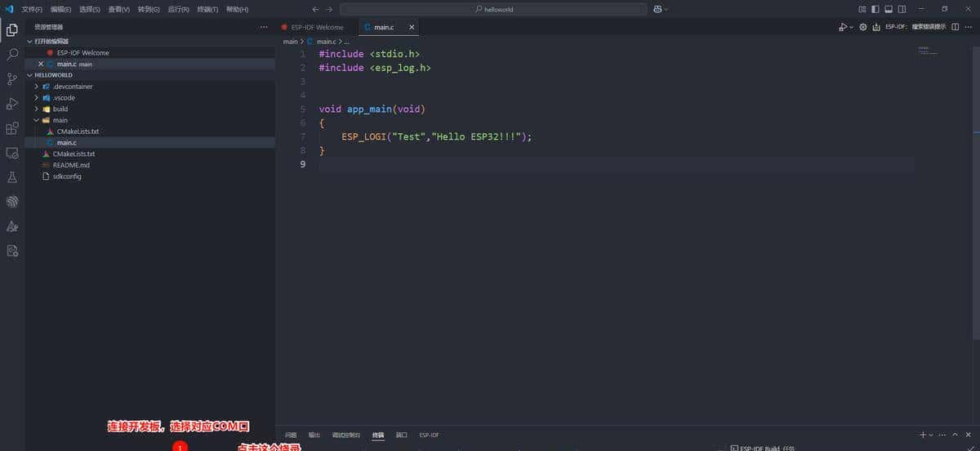Open the ESP-IDF Espressif view icon
This screenshot has height=451, width=980.
[12, 202]
